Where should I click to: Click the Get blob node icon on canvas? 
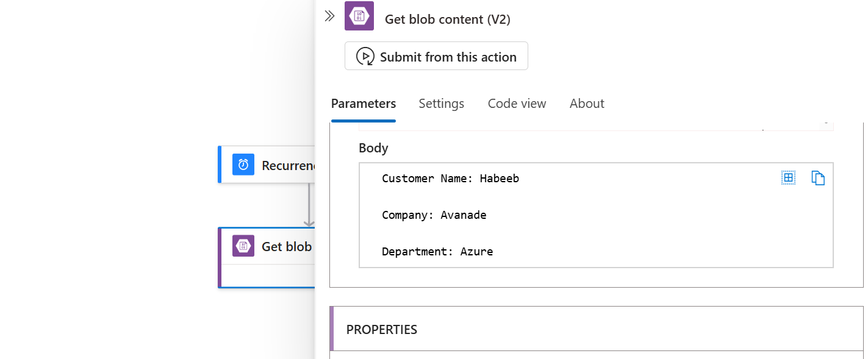click(x=243, y=246)
